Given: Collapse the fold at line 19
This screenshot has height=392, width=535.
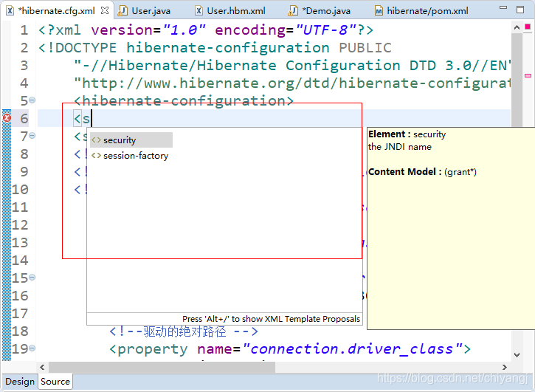Looking at the screenshot, I should 32,348.
